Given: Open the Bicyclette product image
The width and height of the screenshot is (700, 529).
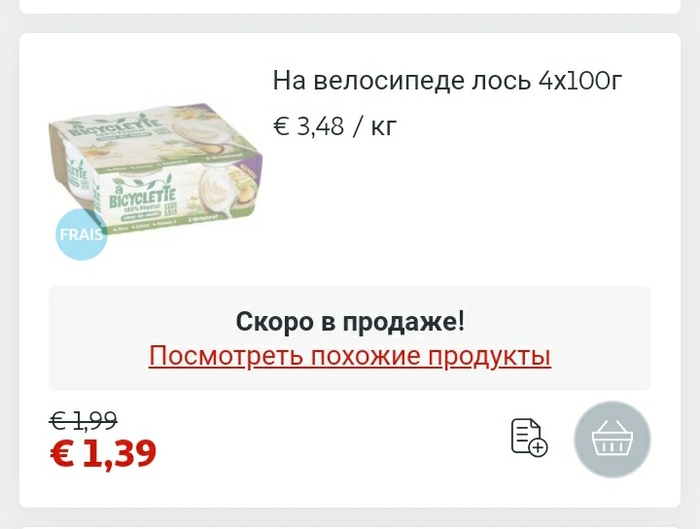Looking at the screenshot, I should (155, 170).
